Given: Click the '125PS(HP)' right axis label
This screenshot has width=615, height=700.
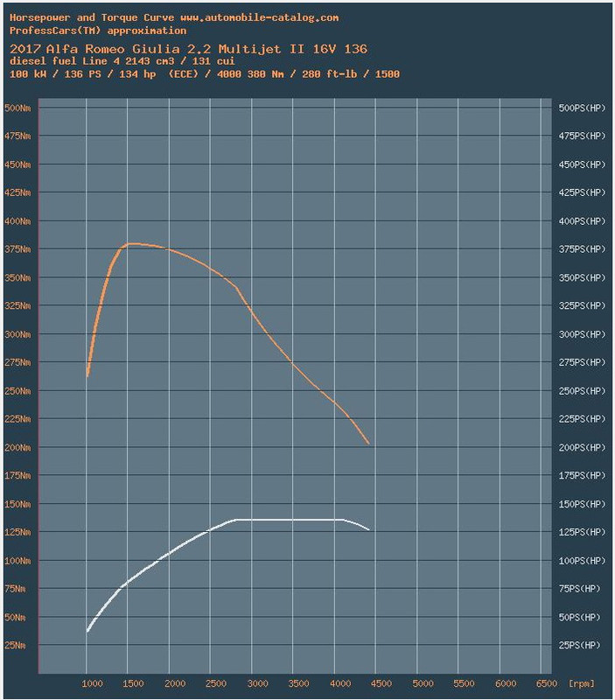Looking at the screenshot, I should (582, 533).
